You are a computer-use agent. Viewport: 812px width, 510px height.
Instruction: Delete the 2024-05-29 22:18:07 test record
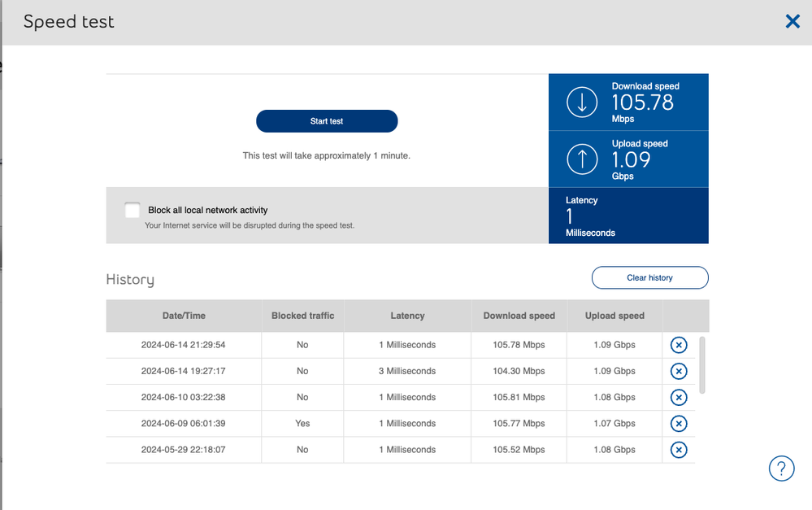pos(678,450)
